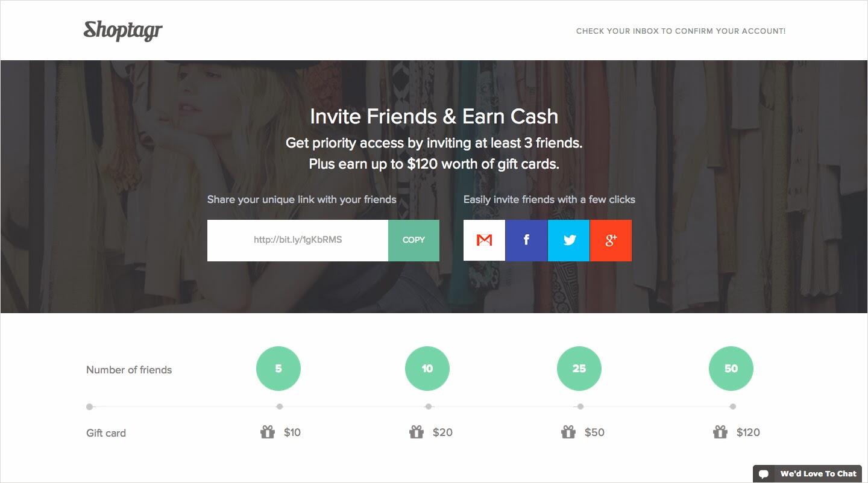Image resolution: width=868 pixels, height=483 pixels.
Task: Click the gift icon beside $120
Action: (720, 432)
